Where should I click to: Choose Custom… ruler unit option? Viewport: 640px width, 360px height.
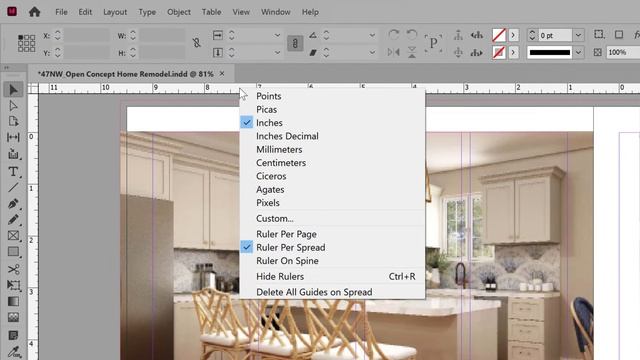(275, 218)
